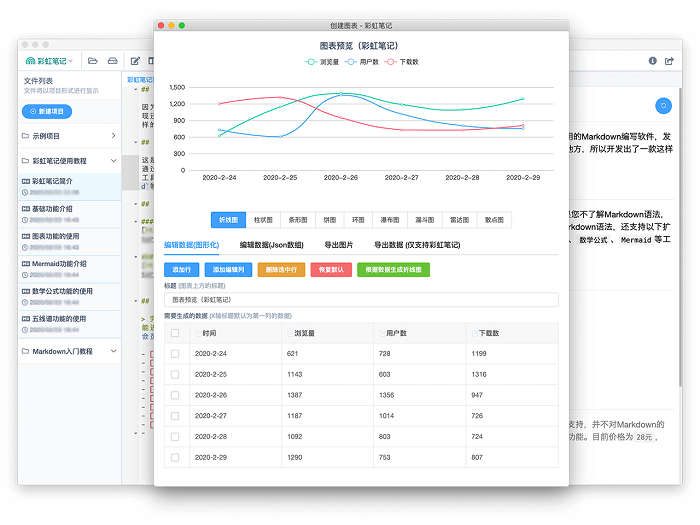
Task: Expand the 示例项目 folder
Action: pyautogui.click(x=113, y=135)
